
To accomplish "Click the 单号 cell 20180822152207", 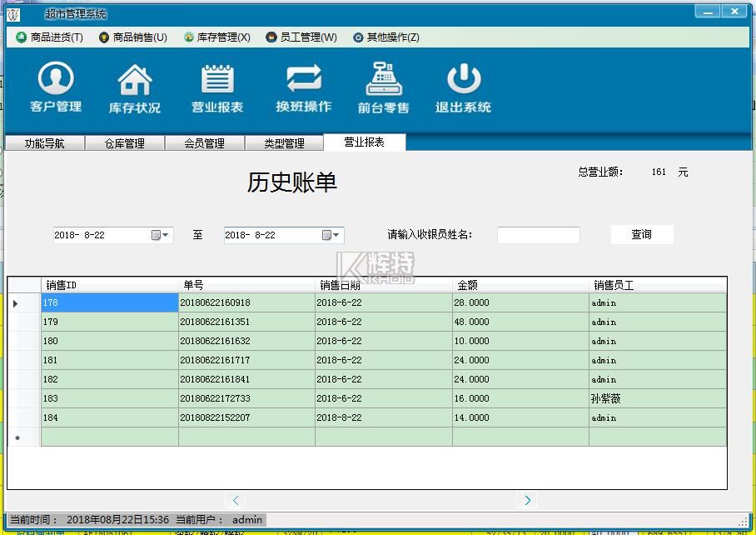I will tap(246, 418).
